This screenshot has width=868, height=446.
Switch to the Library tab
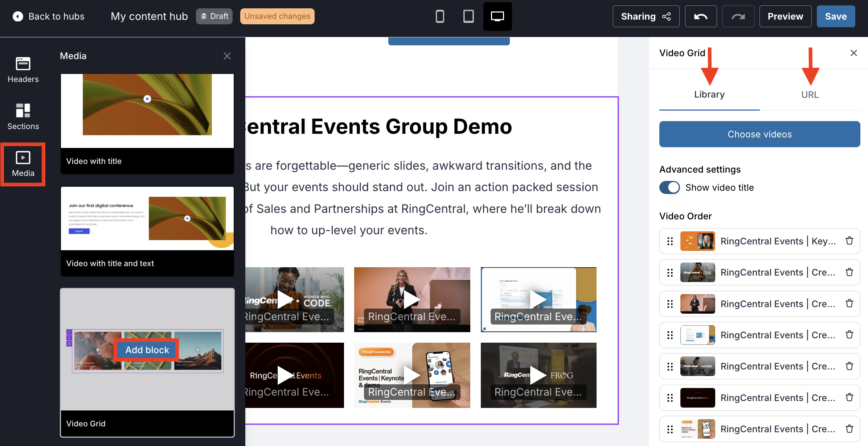(x=709, y=95)
